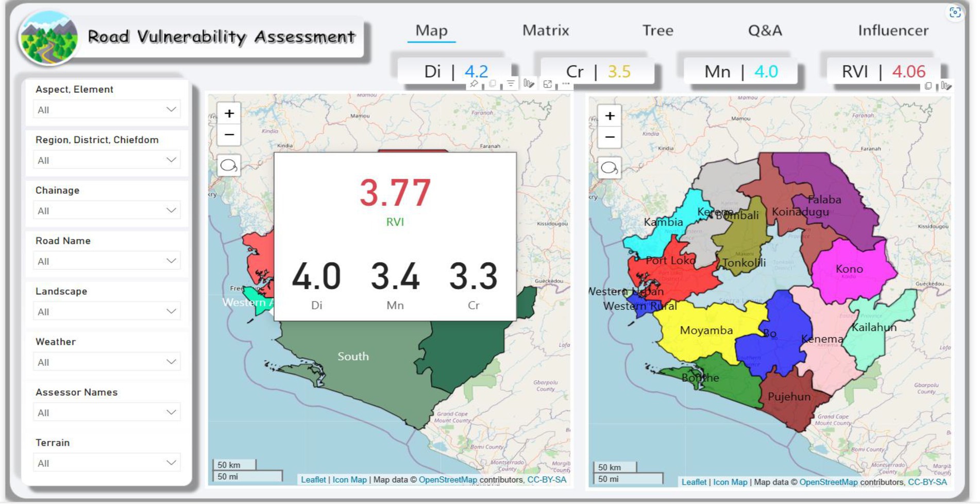This screenshot has width=980, height=504.
Task: Activate lasso select on the district map
Action: 609,168
